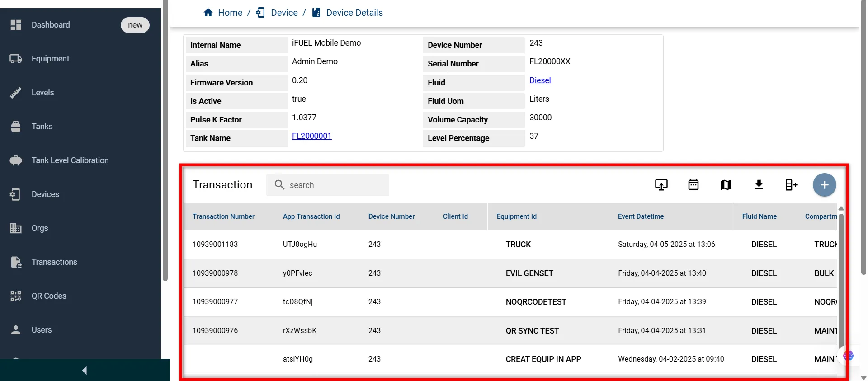This screenshot has width=868, height=381.
Task: Go to Levels in sidebar
Action: coord(42,93)
